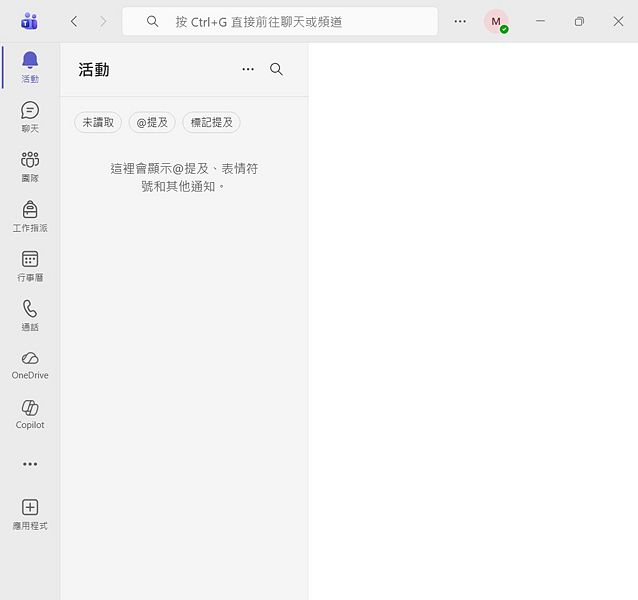Open 應用程式 (Apps) store icon
The height and width of the screenshot is (600, 638).
(x=30, y=514)
